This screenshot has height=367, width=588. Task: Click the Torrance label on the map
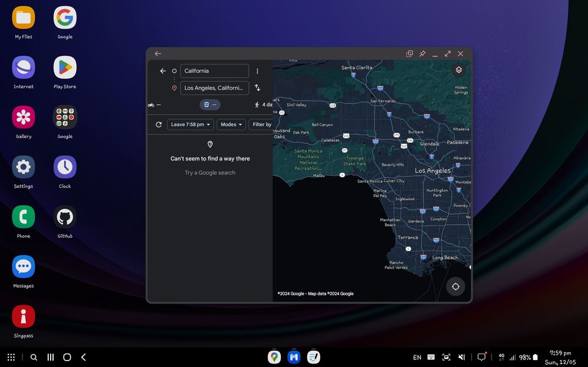pyautogui.click(x=408, y=237)
